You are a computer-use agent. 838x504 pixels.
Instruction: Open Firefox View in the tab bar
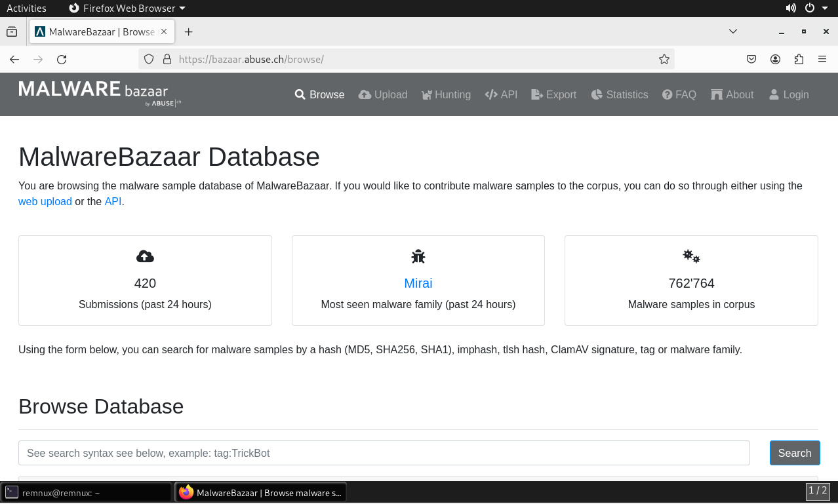pyautogui.click(x=12, y=31)
